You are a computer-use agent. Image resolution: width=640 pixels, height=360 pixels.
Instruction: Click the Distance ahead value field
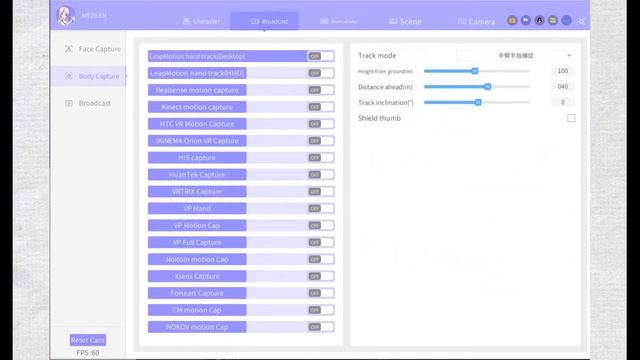562,87
